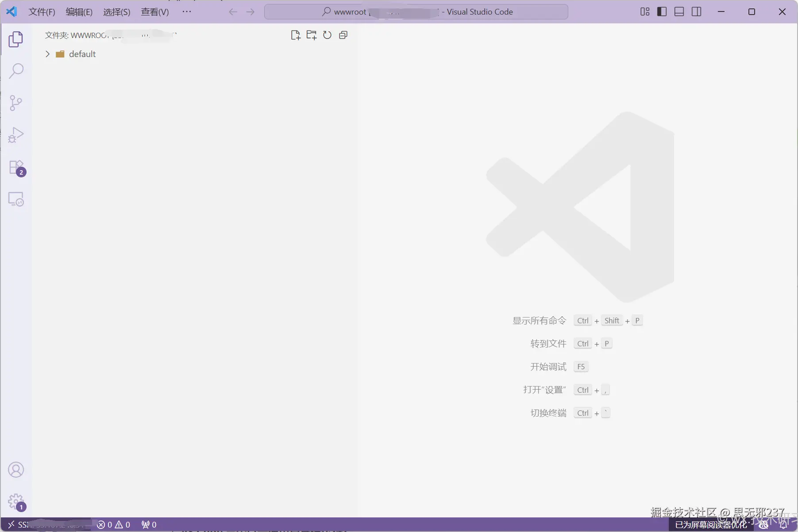798x532 pixels.
Task: Open the Accounts menu icon
Action: (16, 470)
